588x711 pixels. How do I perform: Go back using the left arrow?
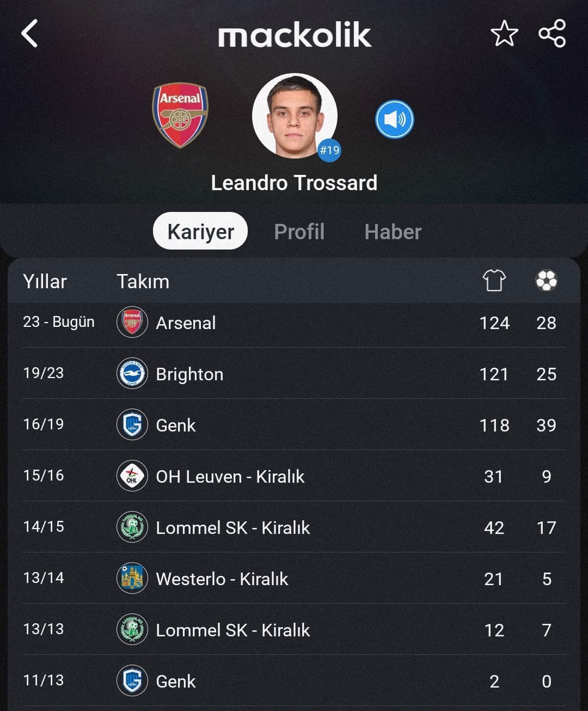[29, 34]
